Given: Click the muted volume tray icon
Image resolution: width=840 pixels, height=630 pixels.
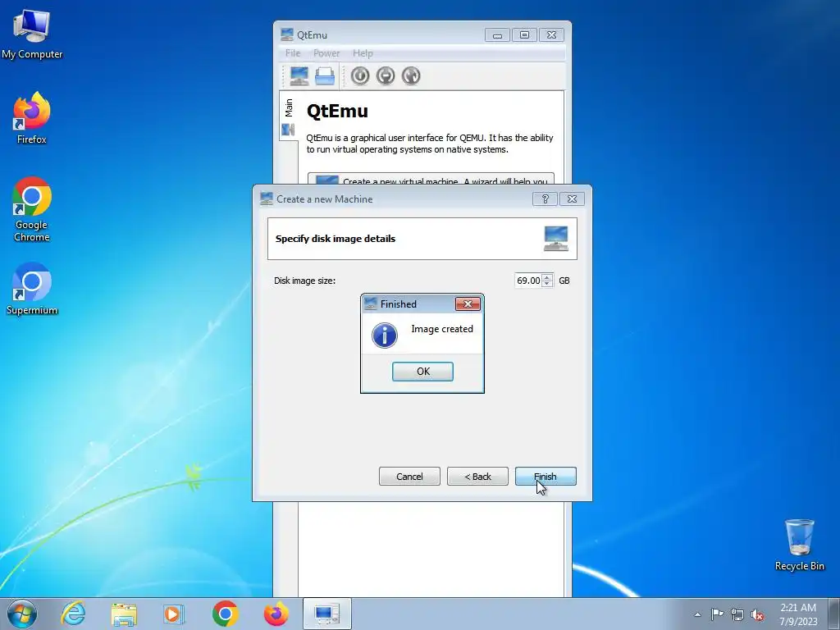Looking at the screenshot, I should (757, 614).
